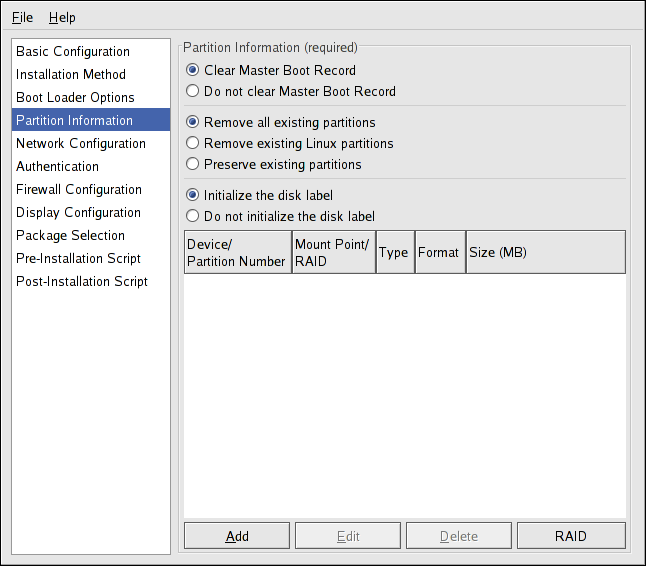Image resolution: width=646 pixels, height=566 pixels.
Task: Open Display Configuration section
Action: tap(78, 212)
